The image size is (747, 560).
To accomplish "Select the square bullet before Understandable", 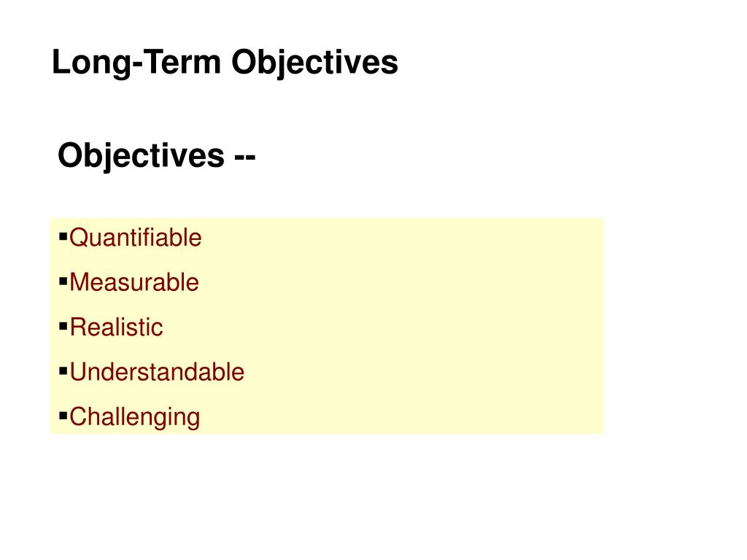I will 63,371.
